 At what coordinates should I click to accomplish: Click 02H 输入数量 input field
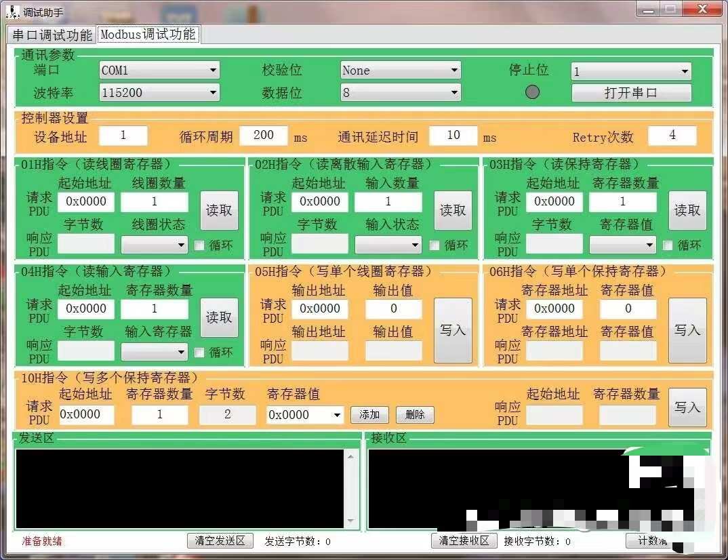pos(388,202)
